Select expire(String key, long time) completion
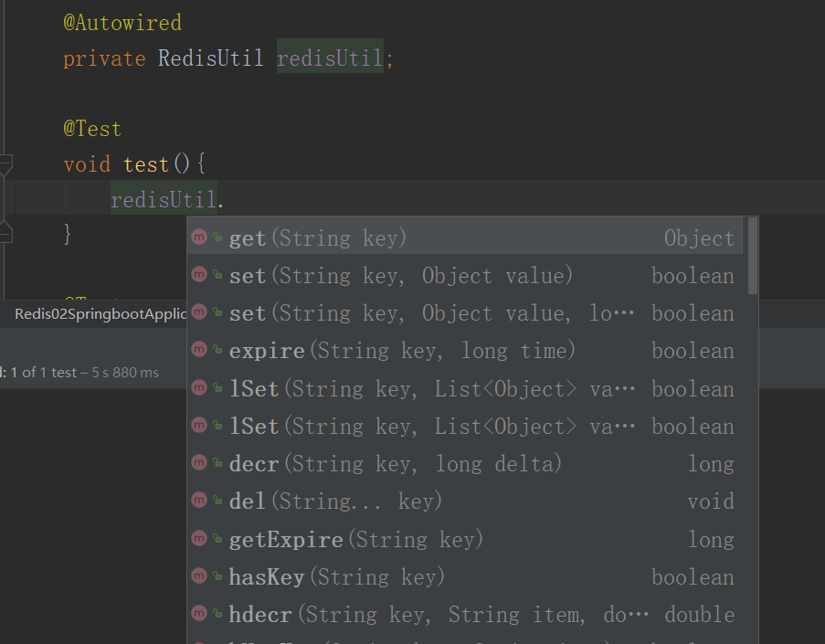Screen dimensions: 825x644 (402, 351)
